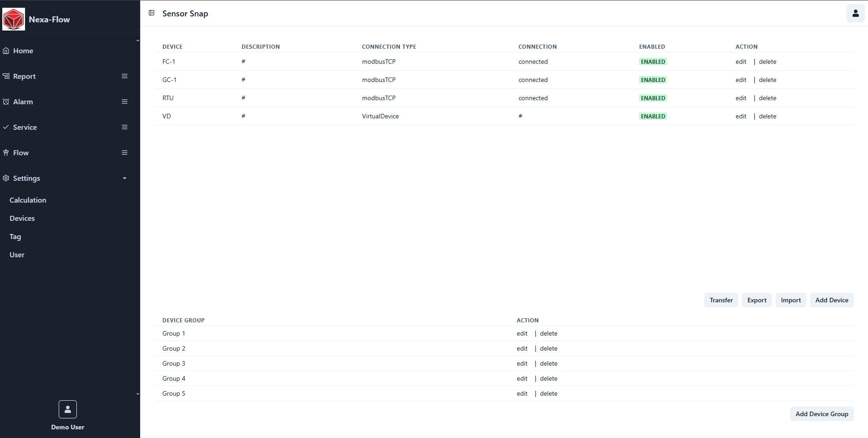The image size is (868, 438).
Task: Open Alarm using its alarm-clock icon
Action: click(x=5, y=102)
